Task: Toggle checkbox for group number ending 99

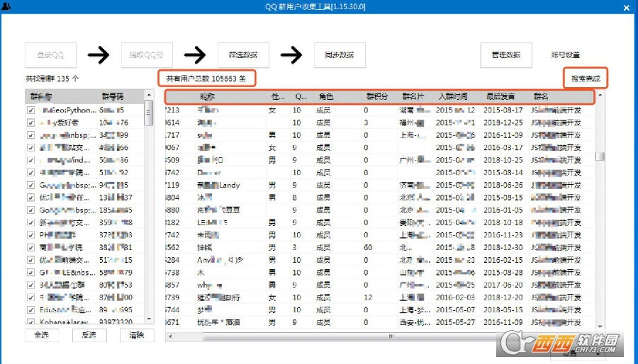Action: click(x=31, y=135)
